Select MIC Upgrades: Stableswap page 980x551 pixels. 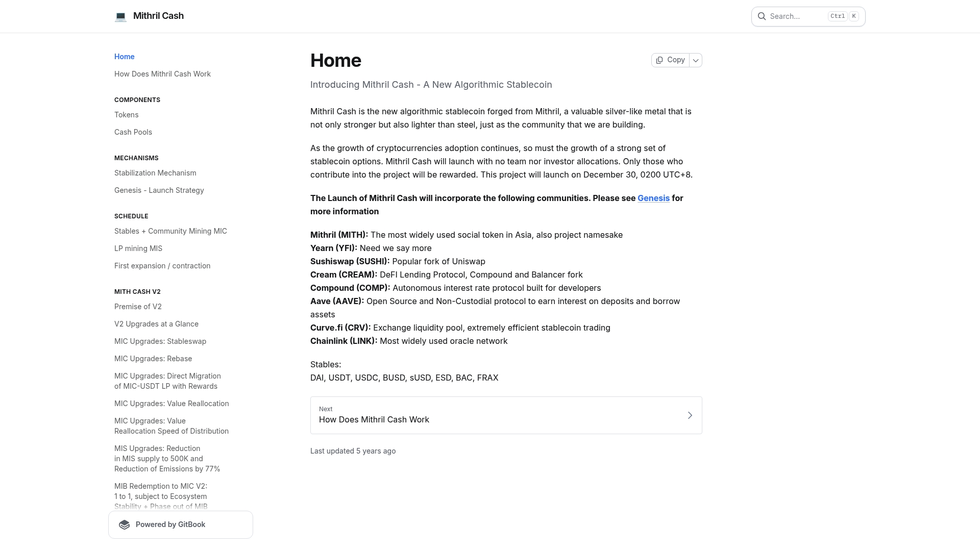(160, 341)
